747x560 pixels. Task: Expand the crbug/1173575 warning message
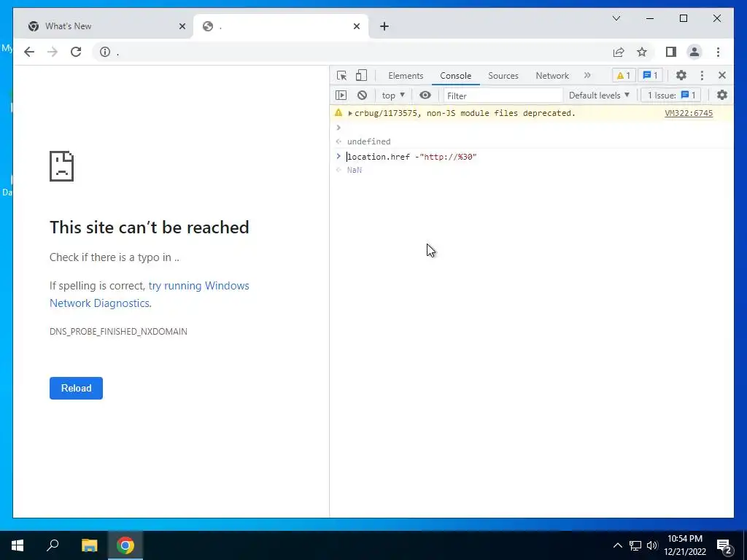tap(350, 113)
